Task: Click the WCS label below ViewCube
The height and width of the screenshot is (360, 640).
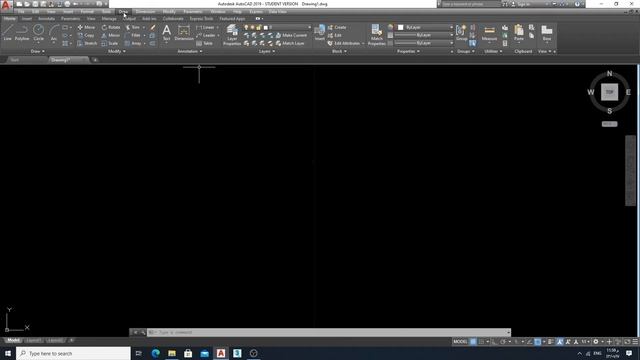Action: pos(609,124)
